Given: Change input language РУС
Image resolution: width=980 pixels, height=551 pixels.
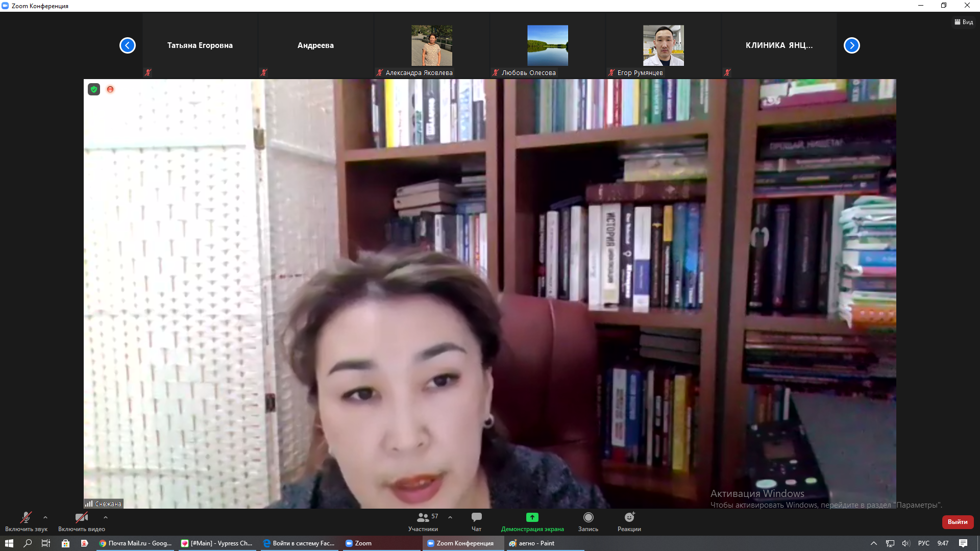Looking at the screenshot, I should 924,543.
